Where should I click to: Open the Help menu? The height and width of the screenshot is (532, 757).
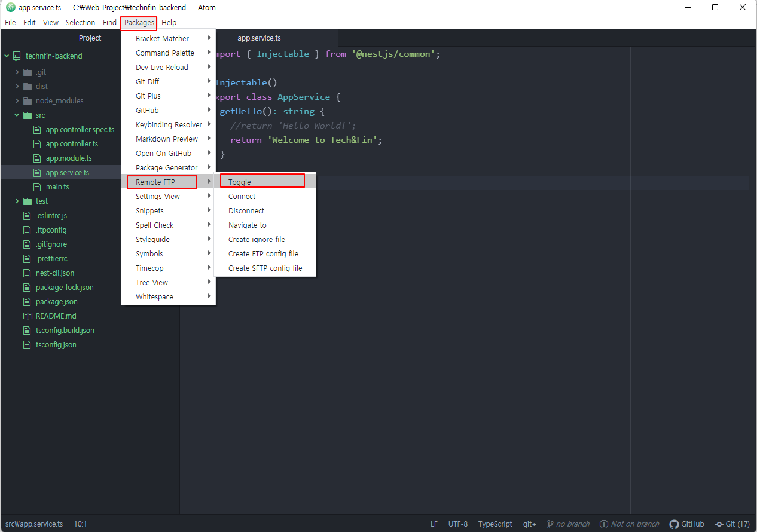pos(169,23)
